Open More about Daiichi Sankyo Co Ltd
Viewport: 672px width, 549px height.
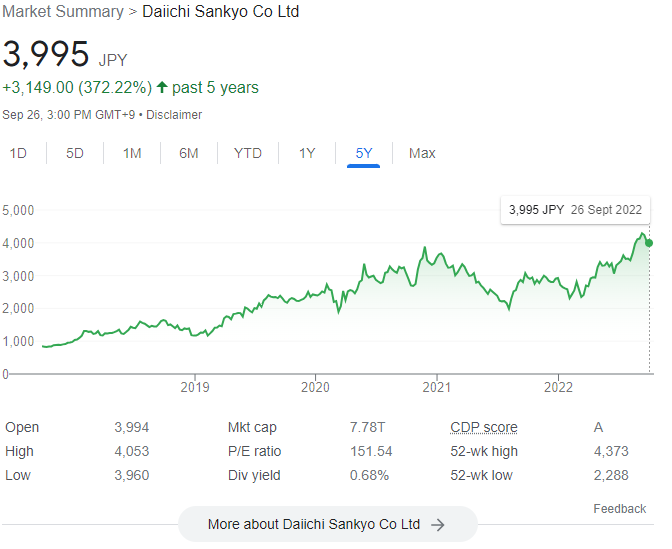click(x=328, y=524)
